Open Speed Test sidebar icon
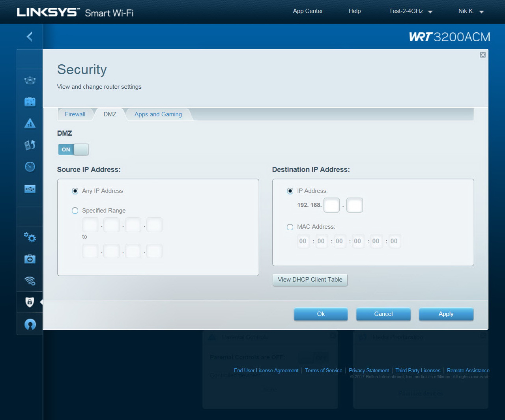505x420 pixels. (30, 166)
